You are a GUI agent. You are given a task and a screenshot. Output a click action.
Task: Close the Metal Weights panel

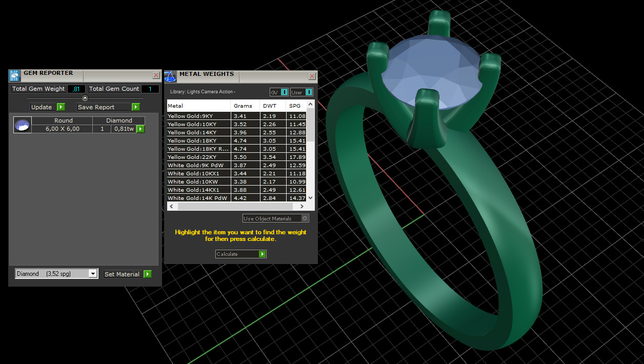pyautogui.click(x=312, y=76)
